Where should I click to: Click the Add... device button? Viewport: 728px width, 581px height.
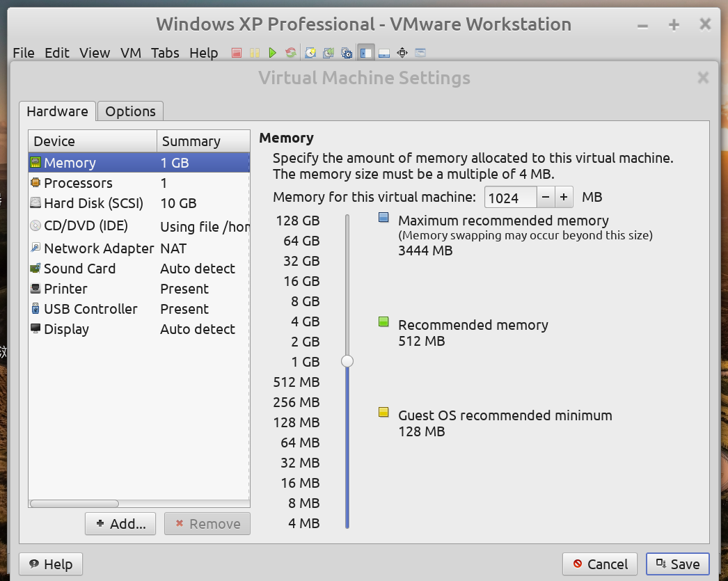(x=120, y=524)
